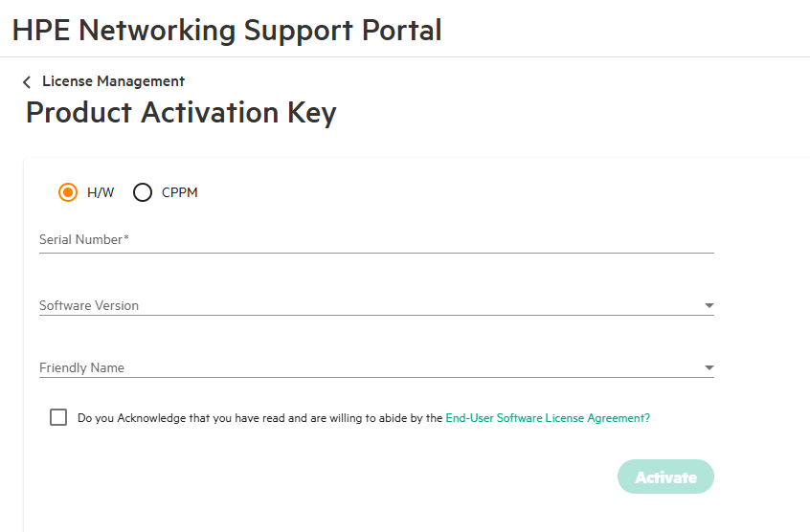The height and width of the screenshot is (532, 810).
Task: Go back via License Management breadcrumb
Action: [x=113, y=81]
